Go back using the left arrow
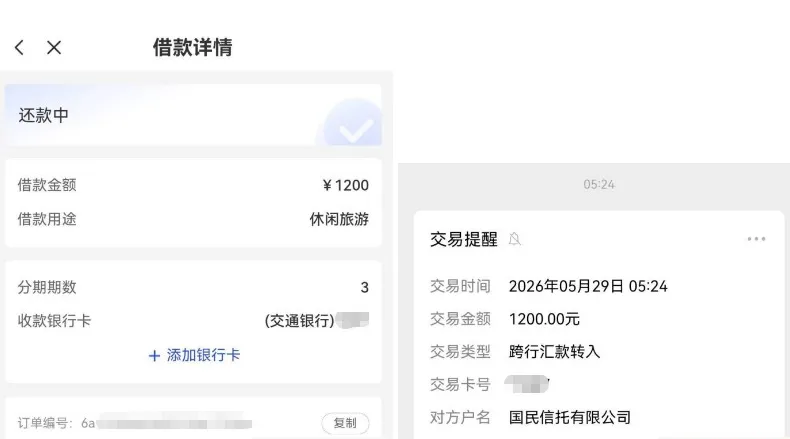This screenshot has height=439, width=790. pos(19,47)
